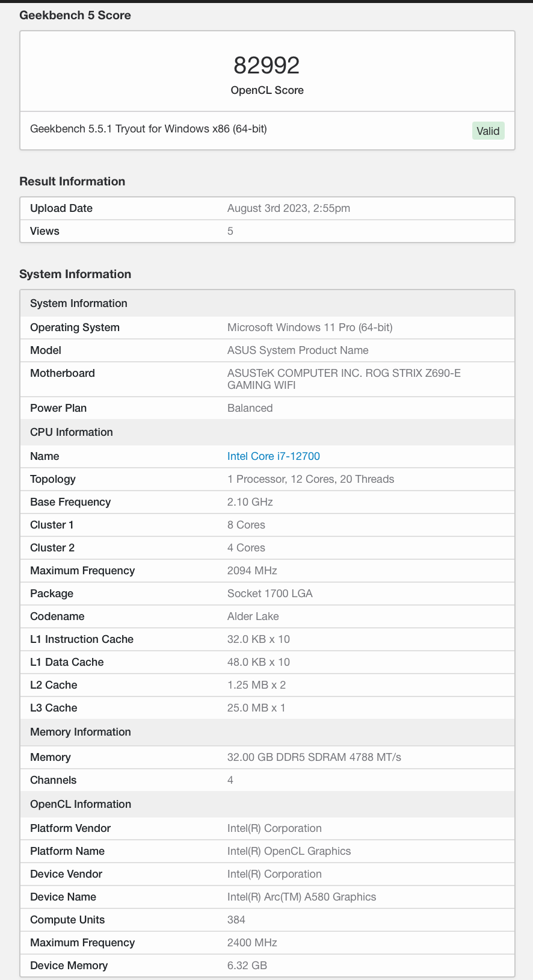Click the Intel(R) Arc(TM) A580 Graphics device name
This screenshot has height=980, width=533.
[301, 897]
